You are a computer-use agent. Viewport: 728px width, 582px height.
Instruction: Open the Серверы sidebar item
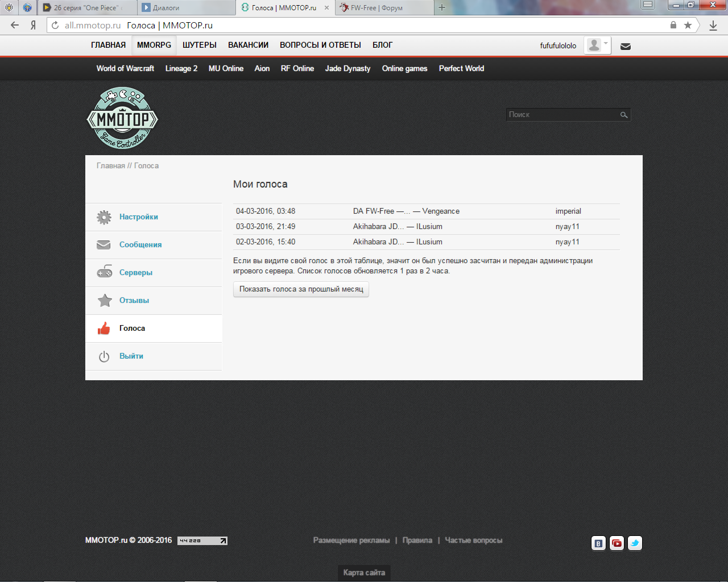136,273
